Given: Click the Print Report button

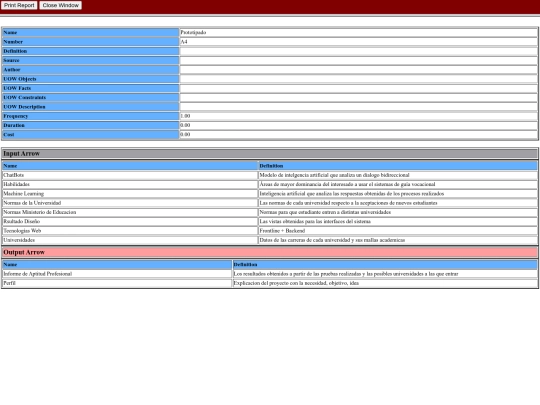Looking at the screenshot, I should pyautogui.click(x=19, y=5).
